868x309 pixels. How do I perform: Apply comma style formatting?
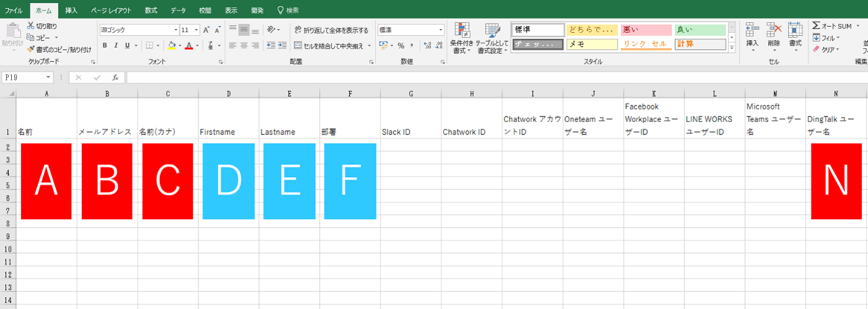click(412, 45)
